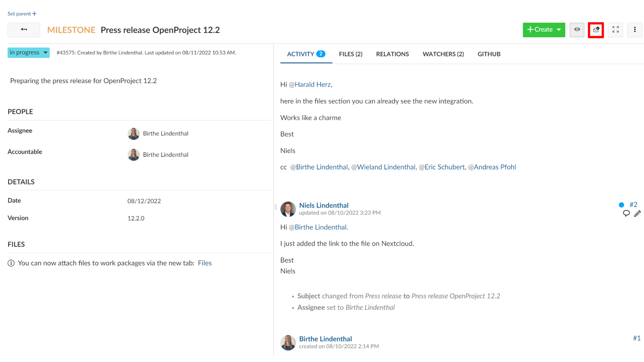Click the mark notifications as read icon
Image resolution: width=644 pixels, height=362 pixels.
pyautogui.click(x=596, y=30)
